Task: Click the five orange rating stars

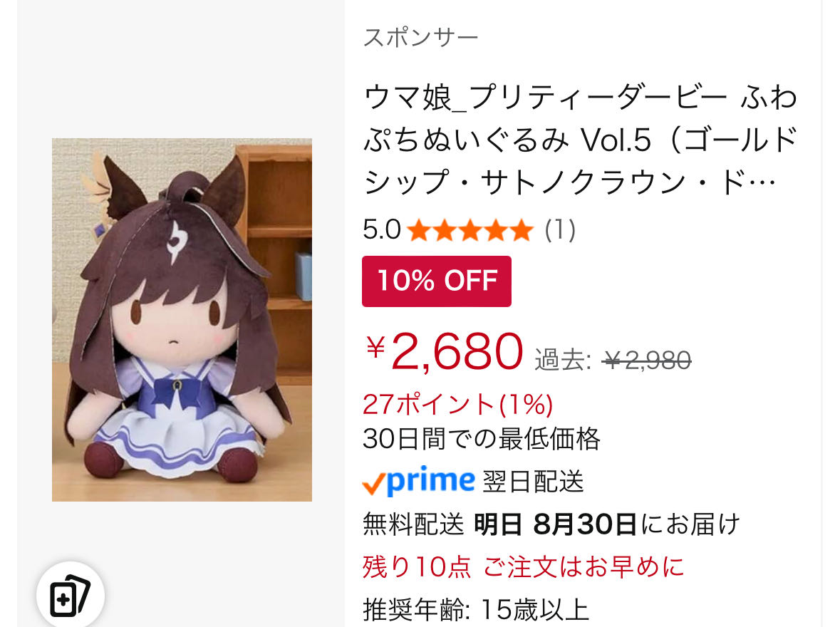Action: 470,231
